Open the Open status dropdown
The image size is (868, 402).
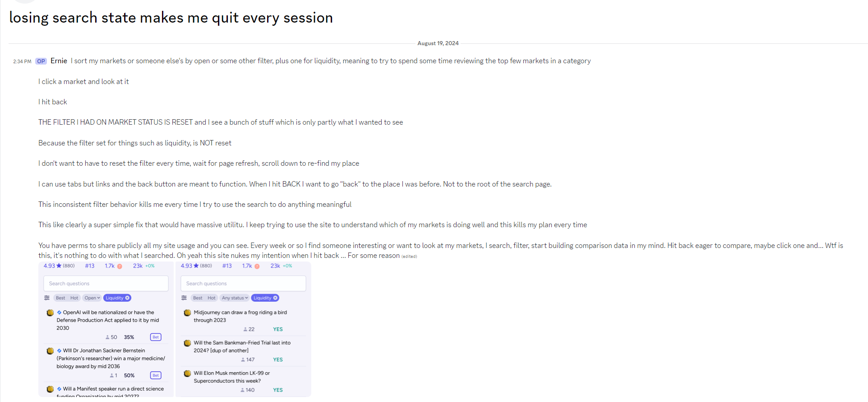(x=92, y=298)
